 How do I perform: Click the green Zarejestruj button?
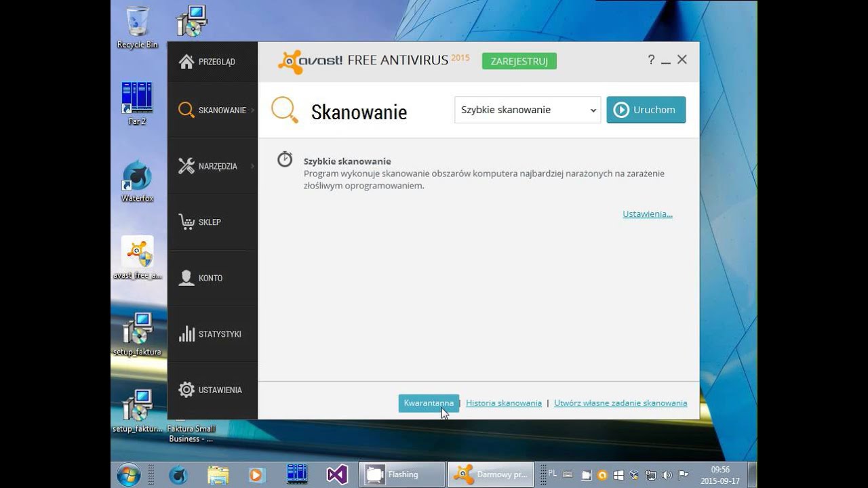519,61
